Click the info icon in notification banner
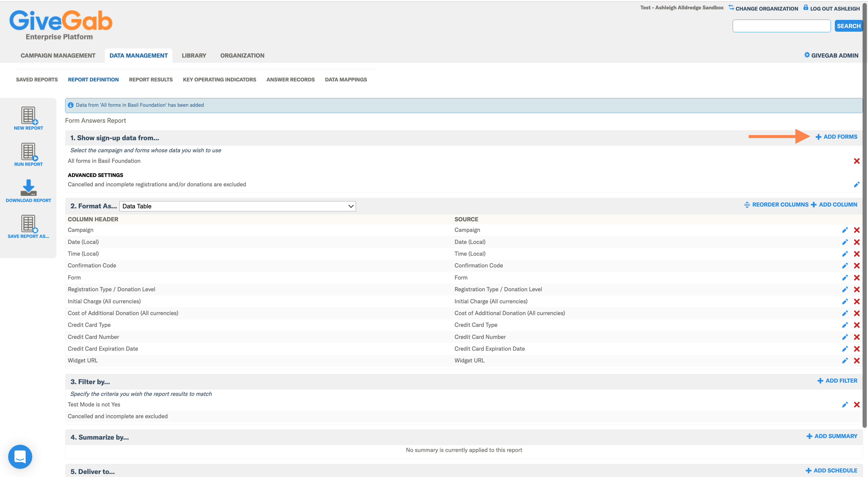 71,105
